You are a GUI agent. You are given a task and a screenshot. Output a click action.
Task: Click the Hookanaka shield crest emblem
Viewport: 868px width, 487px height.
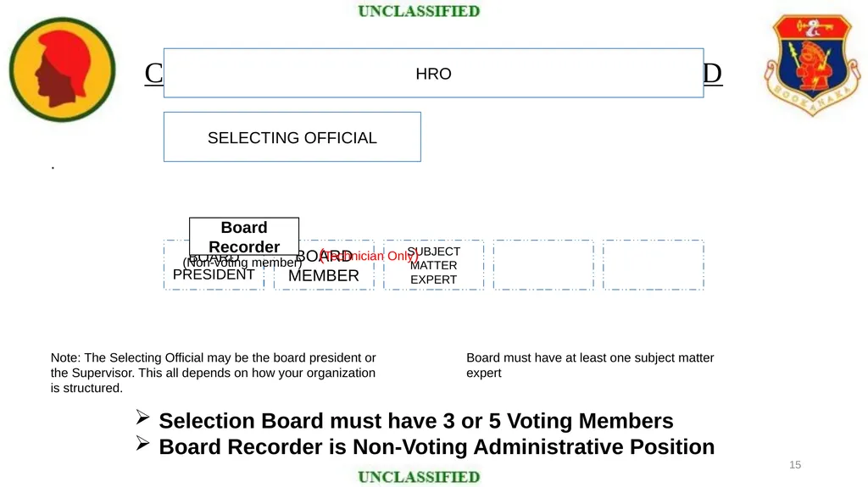[x=812, y=65]
